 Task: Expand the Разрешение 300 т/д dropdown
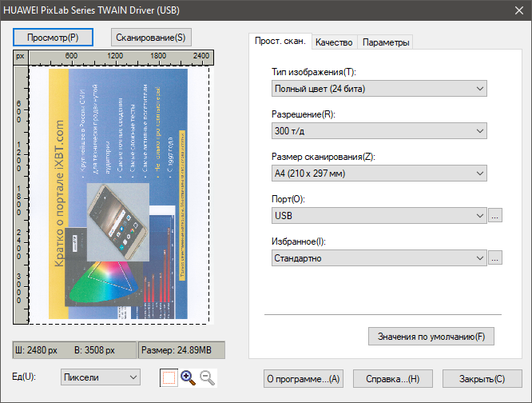coord(379,130)
